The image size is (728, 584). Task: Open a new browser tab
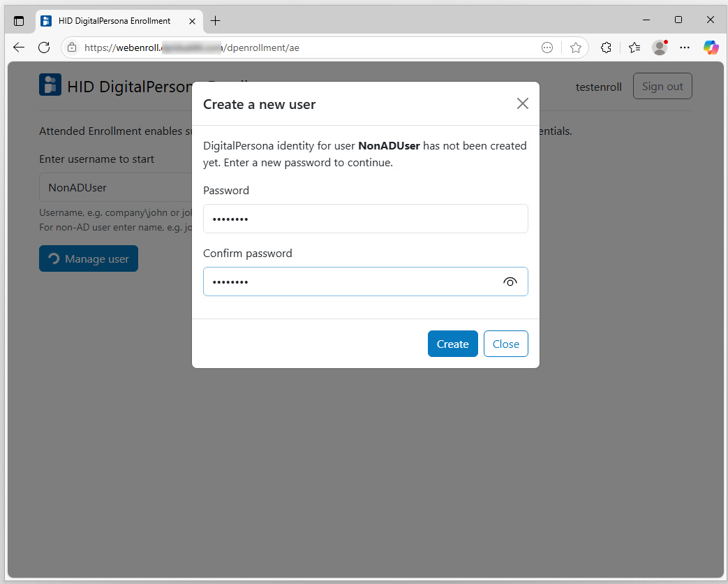pos(216,21)
